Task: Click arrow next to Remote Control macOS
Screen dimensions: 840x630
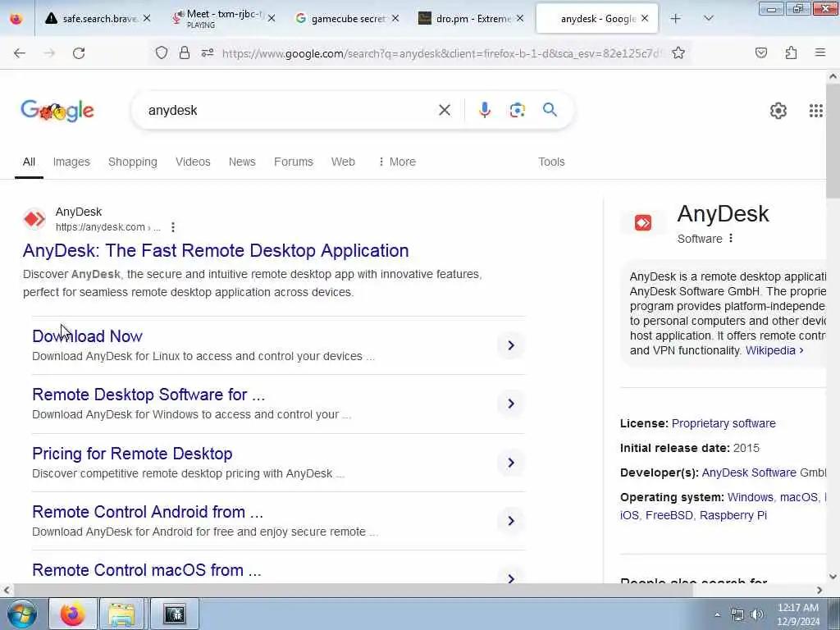Action: tap(511, 577)
